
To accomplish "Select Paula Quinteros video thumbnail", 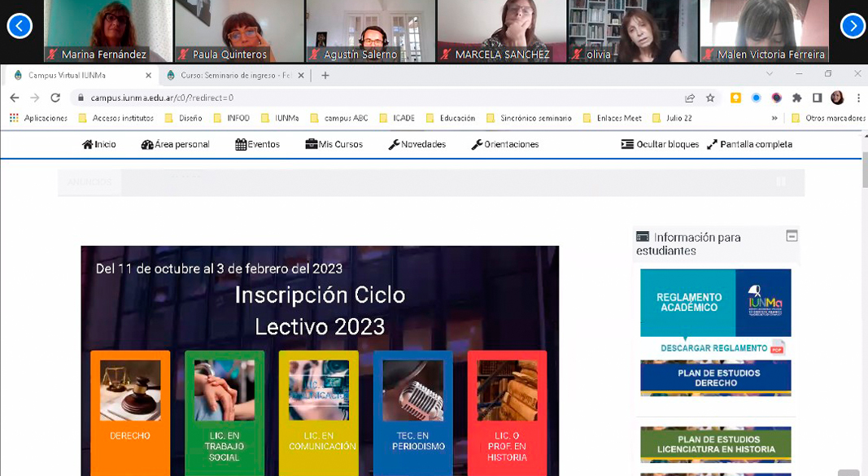I will 239,30.
